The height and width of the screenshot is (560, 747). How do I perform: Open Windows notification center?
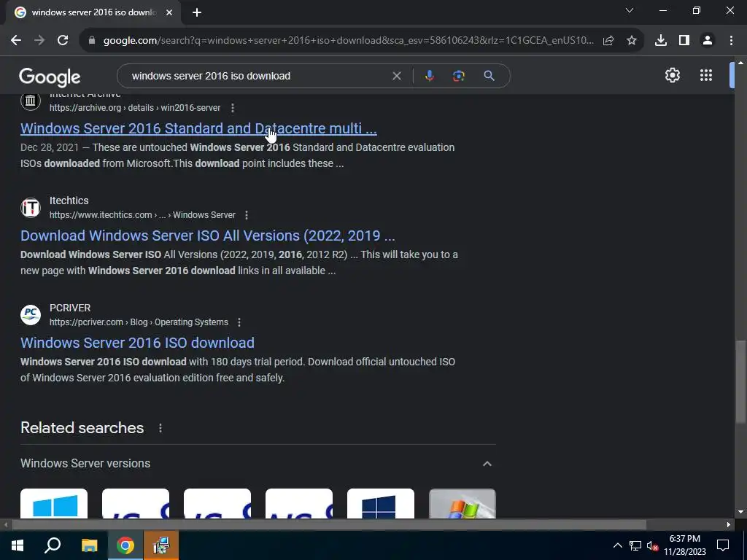723,545
